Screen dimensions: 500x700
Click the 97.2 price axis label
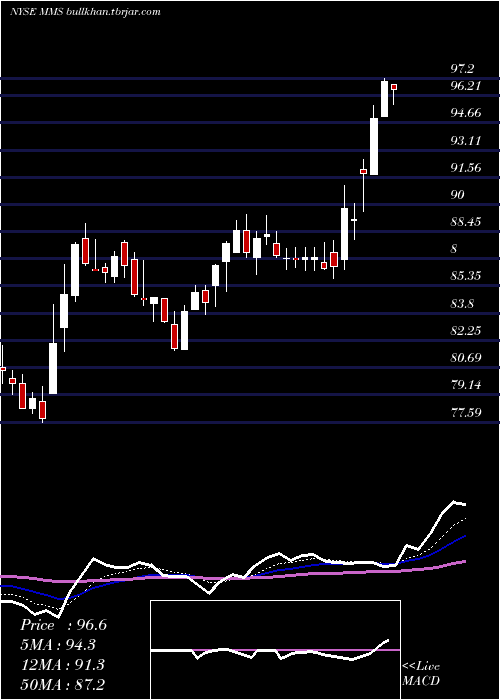[x=462, y=69]
